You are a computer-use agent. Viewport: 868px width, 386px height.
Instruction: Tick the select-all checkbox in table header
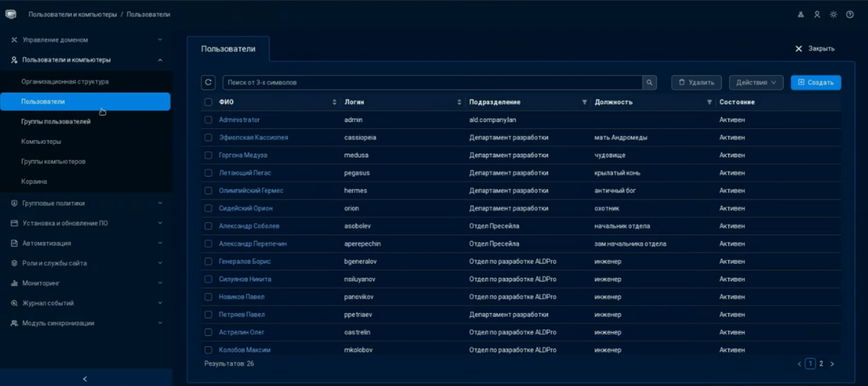click(208, 102)
